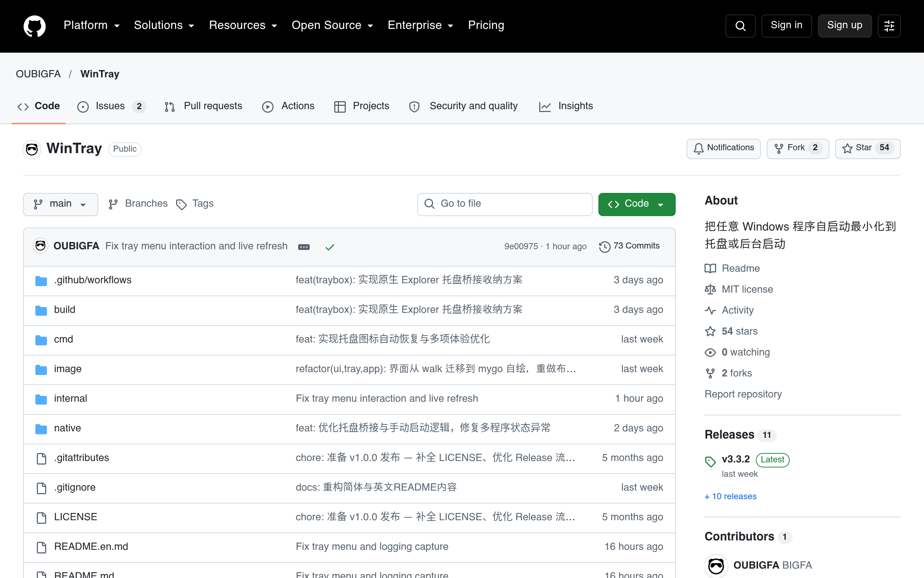The image size is (924, 578).
Task: Open the build folder icon
Action: tap(41, 310)
